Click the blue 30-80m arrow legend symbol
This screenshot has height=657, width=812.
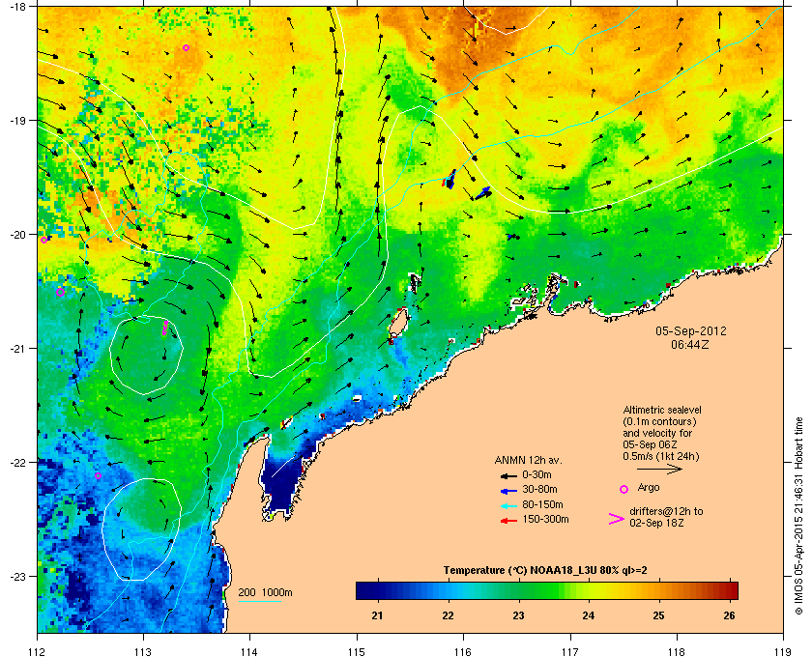point(508,491)
